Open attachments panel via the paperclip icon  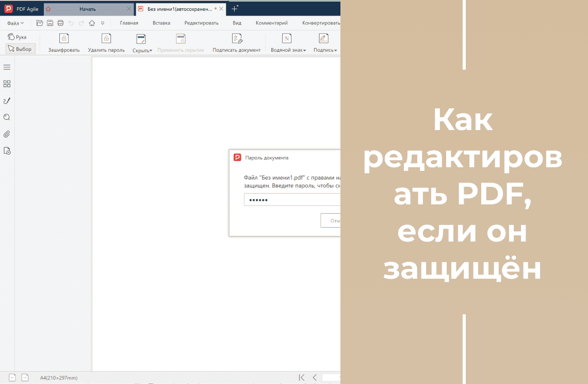pyautogui.click(x=7, y=134)
